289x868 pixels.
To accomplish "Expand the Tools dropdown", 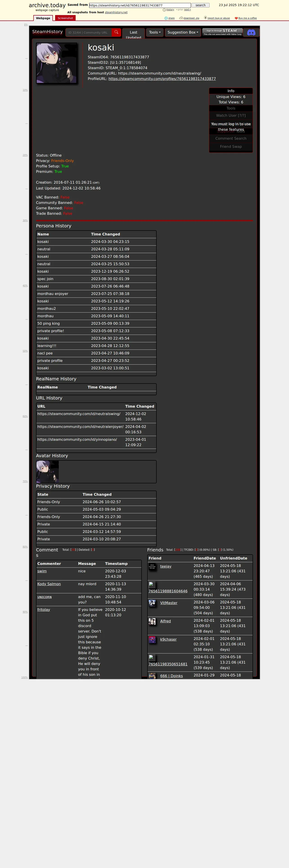I will [x=155, y=32].
